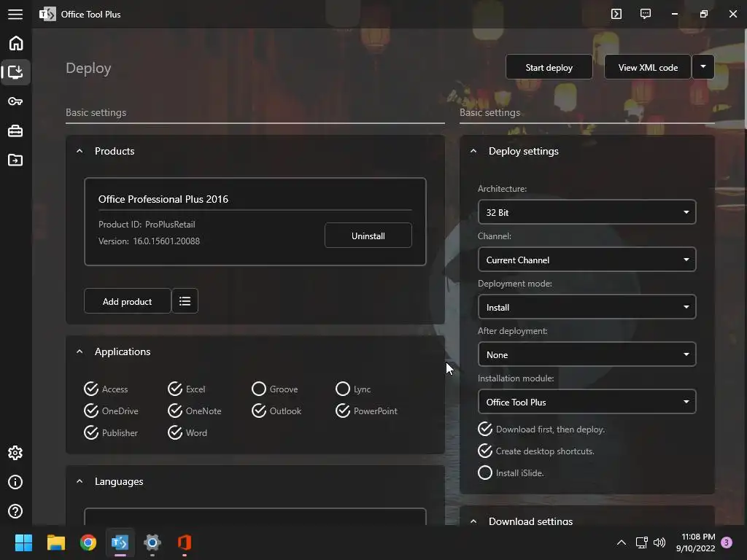Toggle Download first, then deploy
Image resolution: width=747 pixels, height=560 pixels.
tap(541, 429)
